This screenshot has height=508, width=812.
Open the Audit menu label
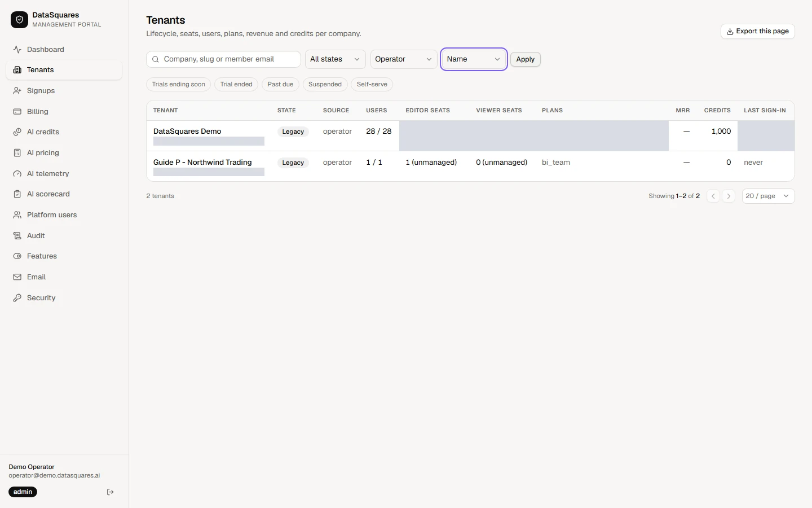pyautogui.click(x=36, y=236)
